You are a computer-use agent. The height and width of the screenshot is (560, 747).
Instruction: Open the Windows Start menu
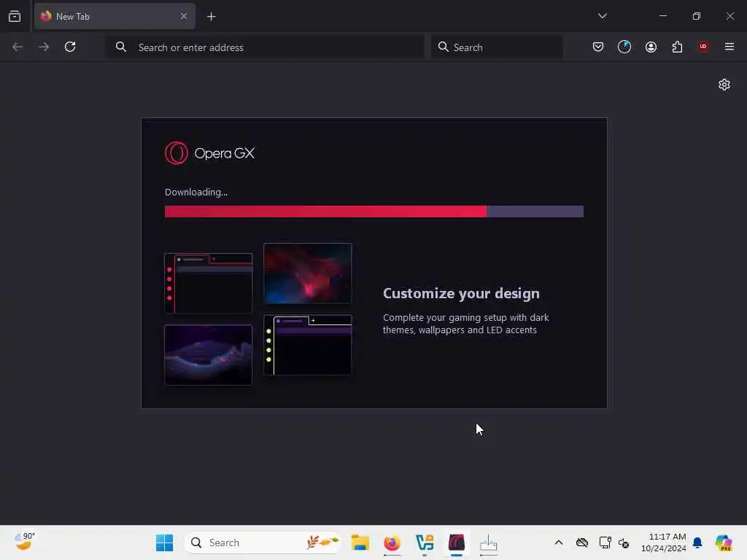click(165, 542)
